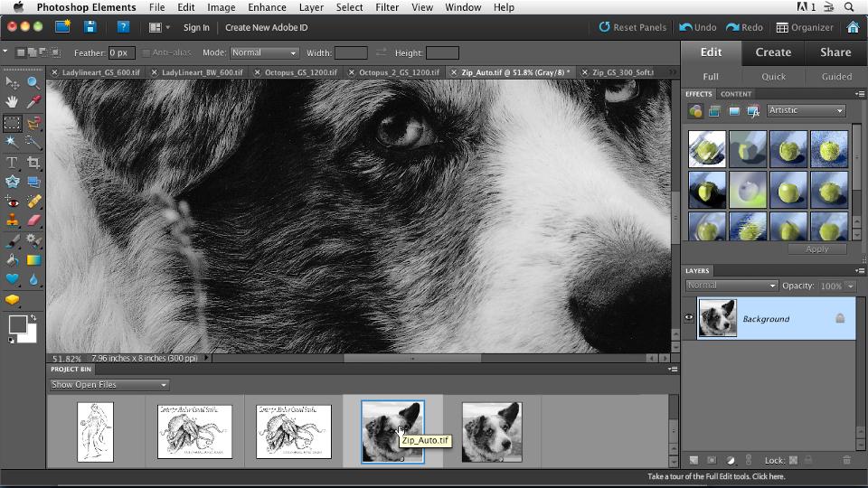Image resolution: width=868 pixels, height=488 pixels.
Task: Select the Magnetic Lasso tool
Action: point(33,123)
